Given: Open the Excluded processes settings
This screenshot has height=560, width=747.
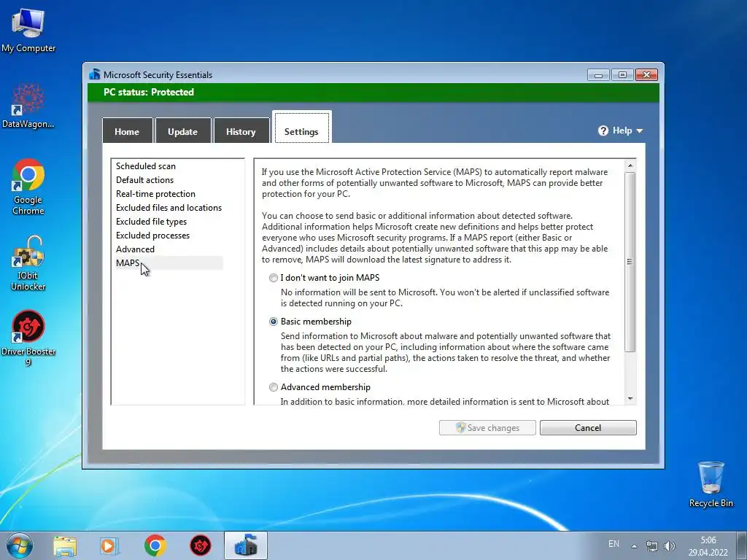Looking at the screenshot, I should click(x=153, y=236).
